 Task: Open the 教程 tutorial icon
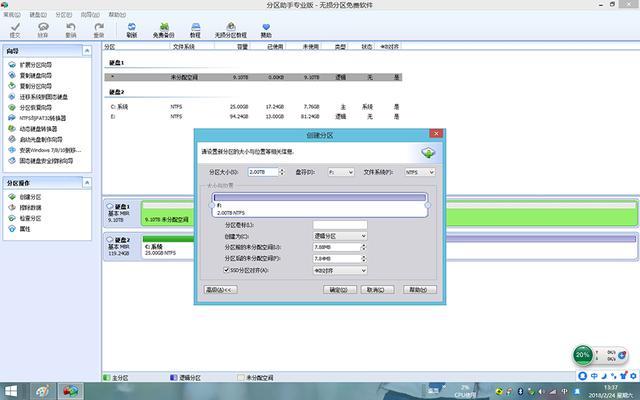[x=195, y=28]
